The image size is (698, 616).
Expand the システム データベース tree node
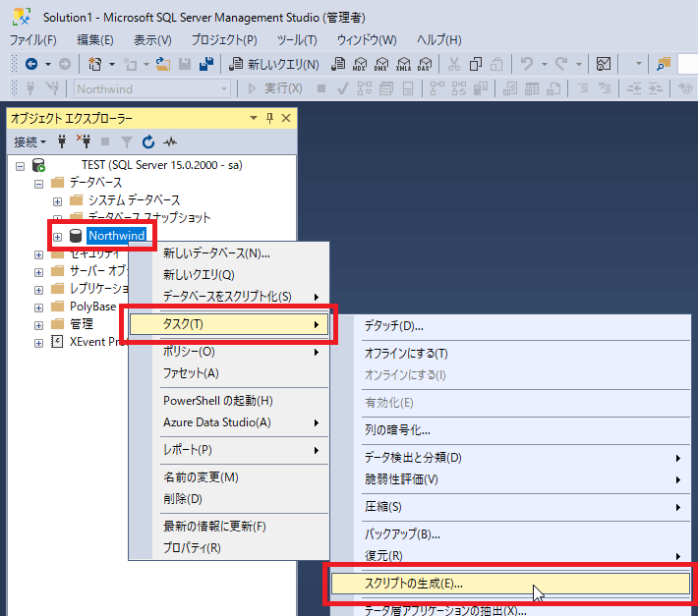coord(57,200)
